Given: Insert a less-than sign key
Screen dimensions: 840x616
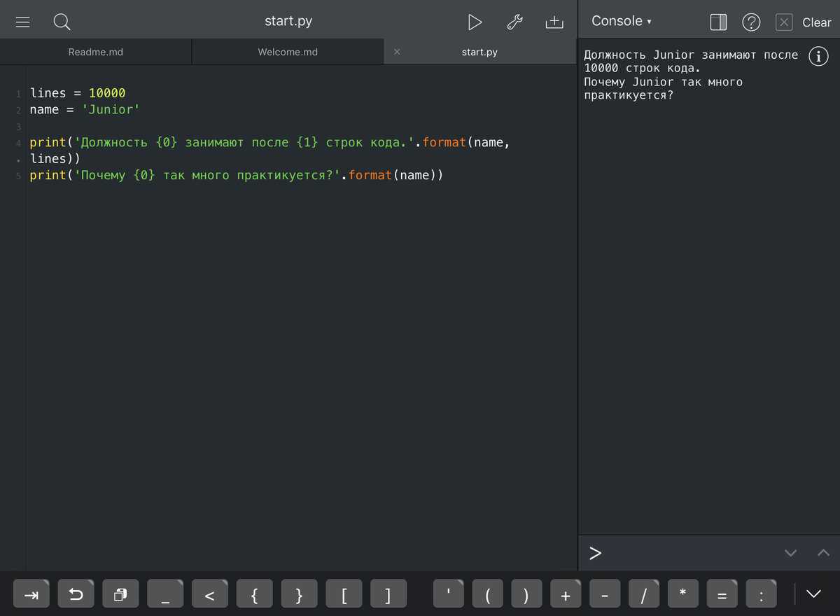Looking at the screenshot, I should 210,594.
